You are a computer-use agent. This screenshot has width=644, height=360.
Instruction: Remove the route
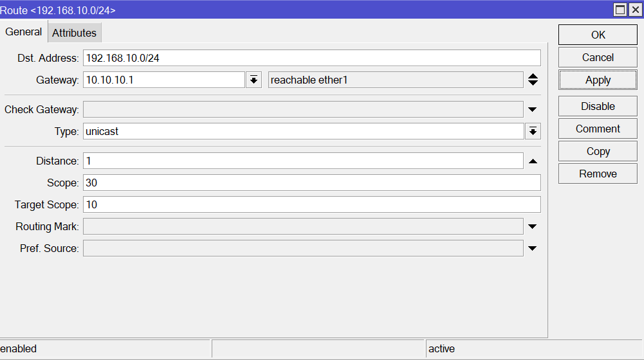tap(598, 174)
